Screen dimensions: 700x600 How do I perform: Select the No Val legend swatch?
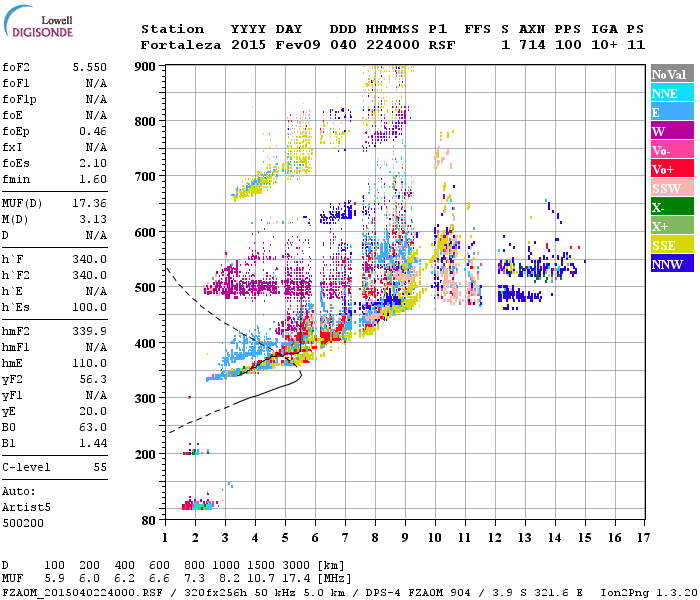coord(672,74)
